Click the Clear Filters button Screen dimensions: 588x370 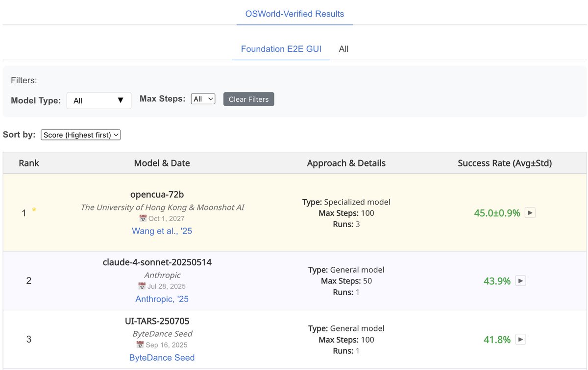249,99
